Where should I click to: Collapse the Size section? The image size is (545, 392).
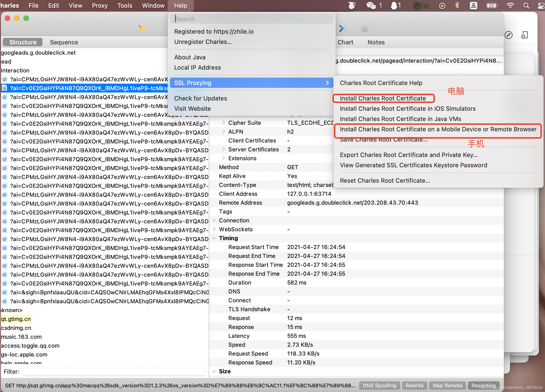pyautogui.click(x=214, y=371)
